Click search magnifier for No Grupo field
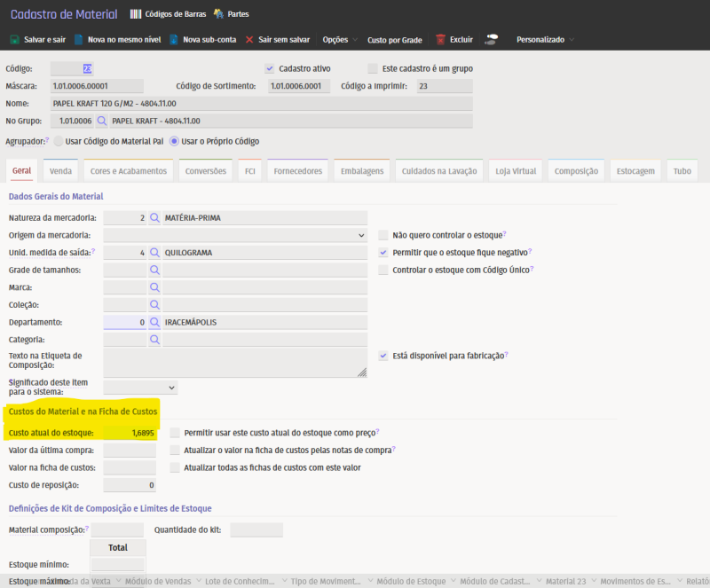 tap(102, 121)
